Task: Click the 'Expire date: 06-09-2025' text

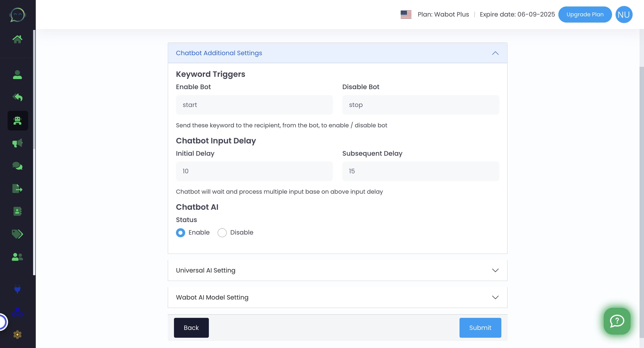Action: tap(517, 15)
